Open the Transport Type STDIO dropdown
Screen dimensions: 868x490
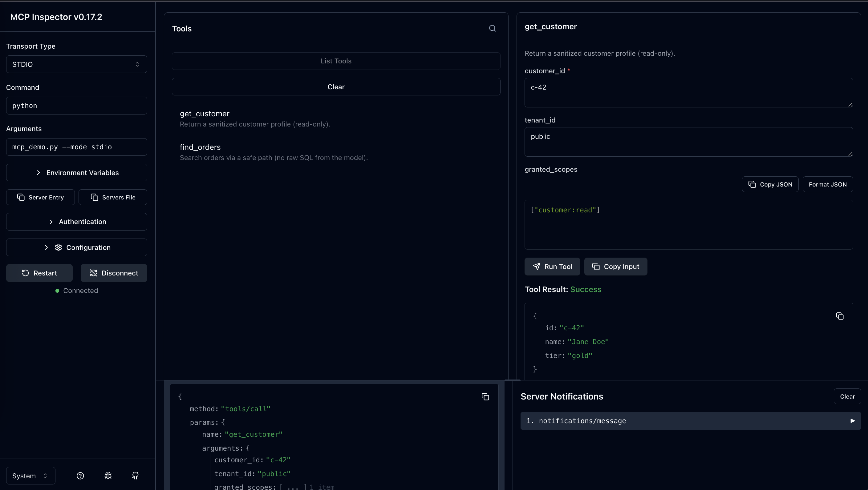[x=76, y=64]
